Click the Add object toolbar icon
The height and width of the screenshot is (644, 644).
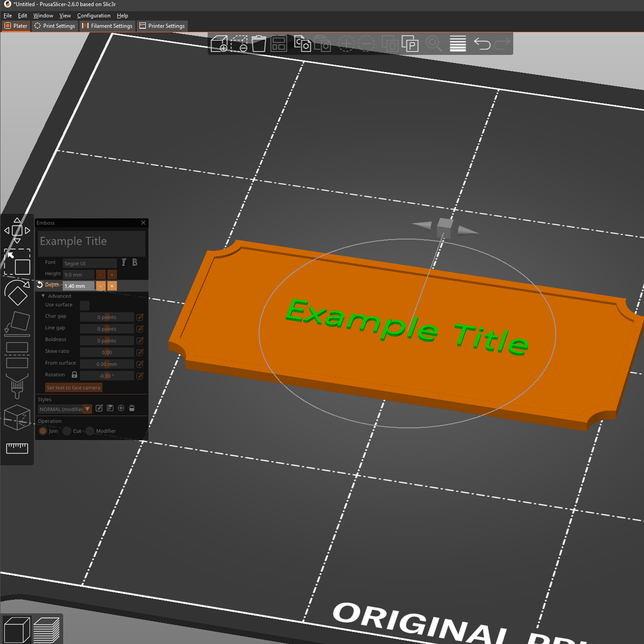219,44
